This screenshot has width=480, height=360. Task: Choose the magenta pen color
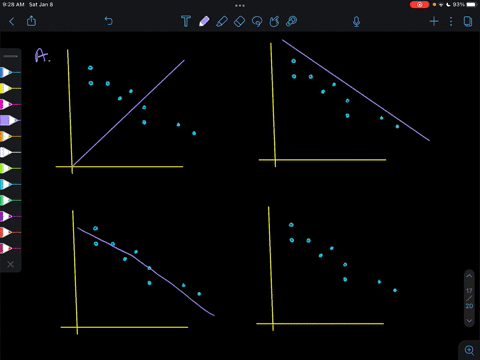click(x=10, y=104)
